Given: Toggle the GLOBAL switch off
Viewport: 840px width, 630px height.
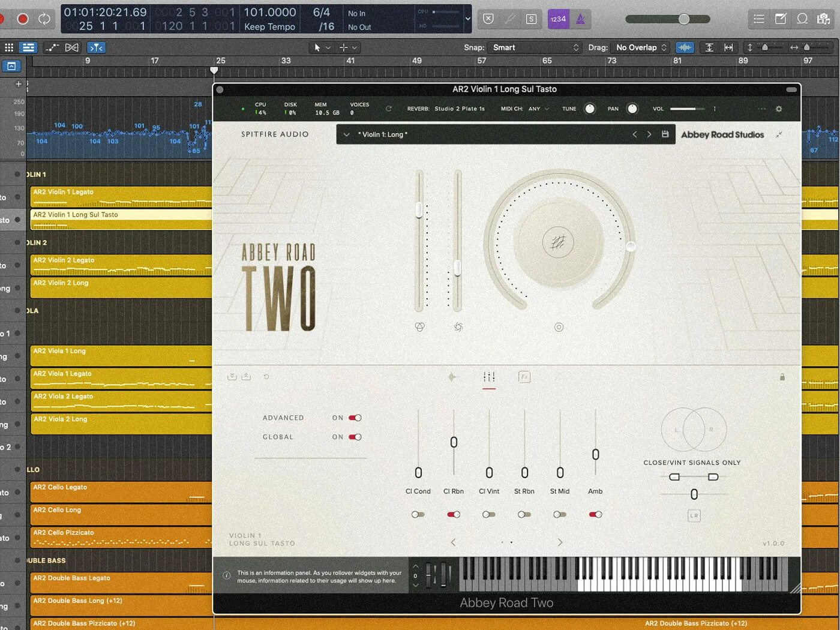Looking at the screenshot, I should coord(355,437).
